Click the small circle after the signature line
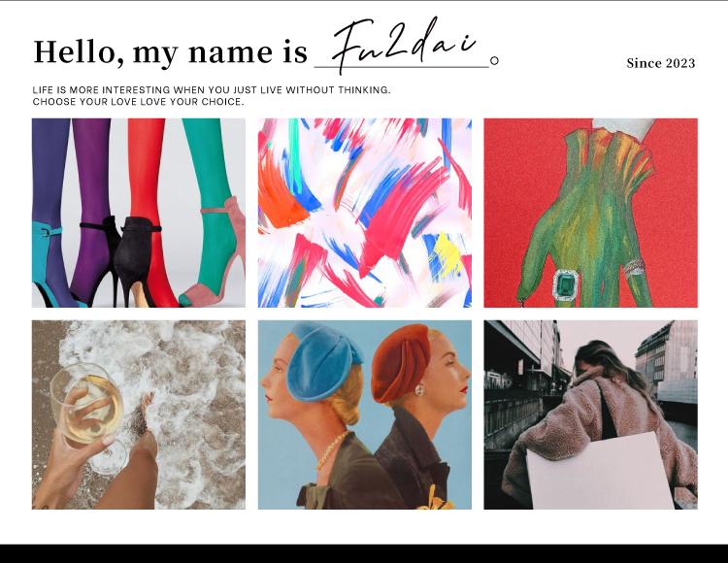 coord(494,61)
